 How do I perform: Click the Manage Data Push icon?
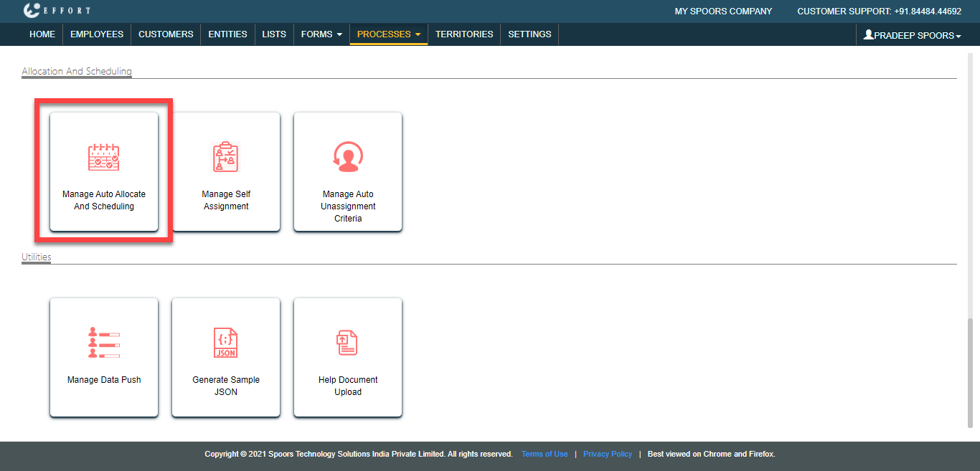pos(103,343)
